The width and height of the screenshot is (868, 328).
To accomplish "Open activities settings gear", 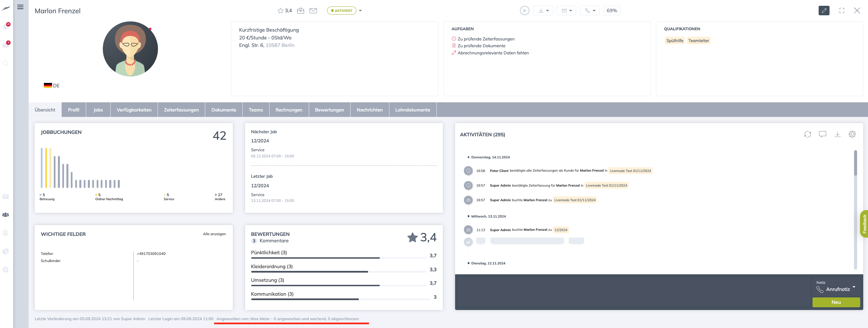I will (x=852, y=134).
